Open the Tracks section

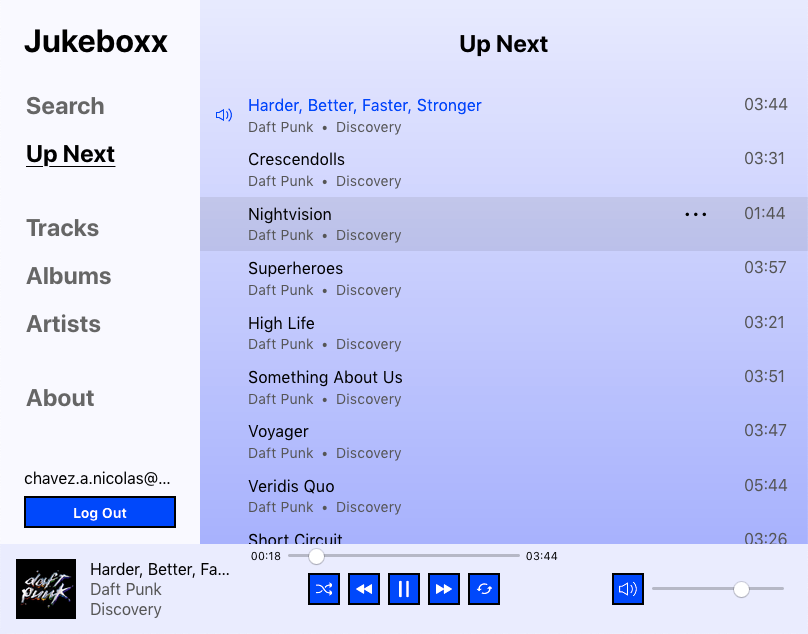(x=63, y=228)
